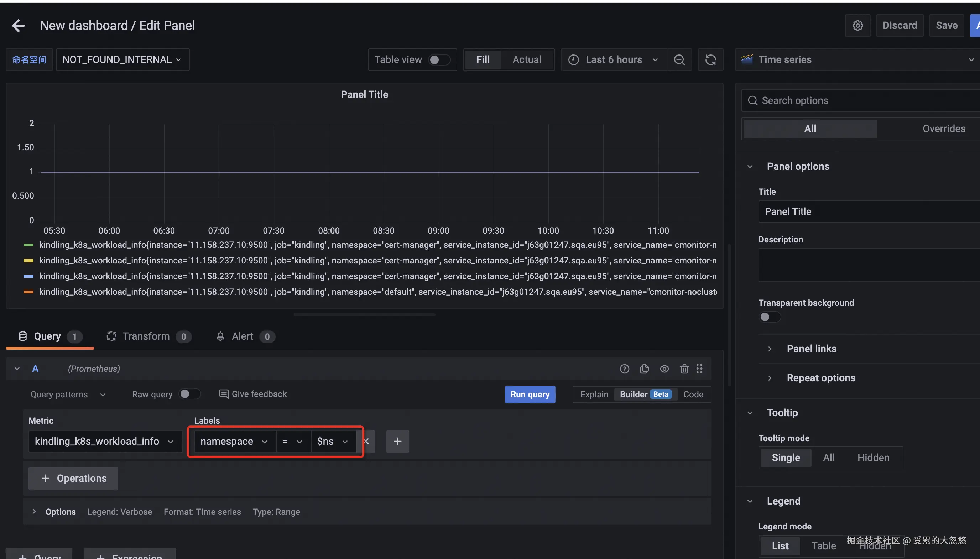This screenshot has height=559, width=980.
Task: Turn on Transparent background toggle
Action: (769, 317)
